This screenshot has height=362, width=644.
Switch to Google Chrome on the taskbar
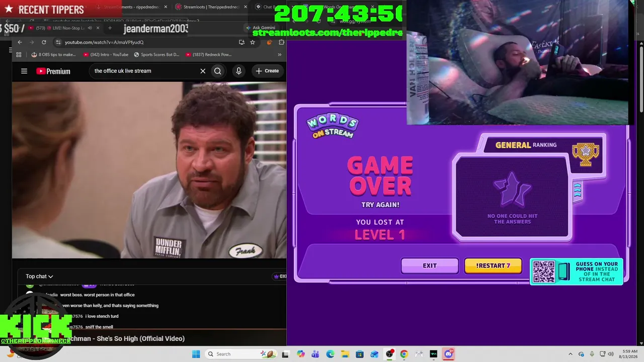click(x=404, y=354)
